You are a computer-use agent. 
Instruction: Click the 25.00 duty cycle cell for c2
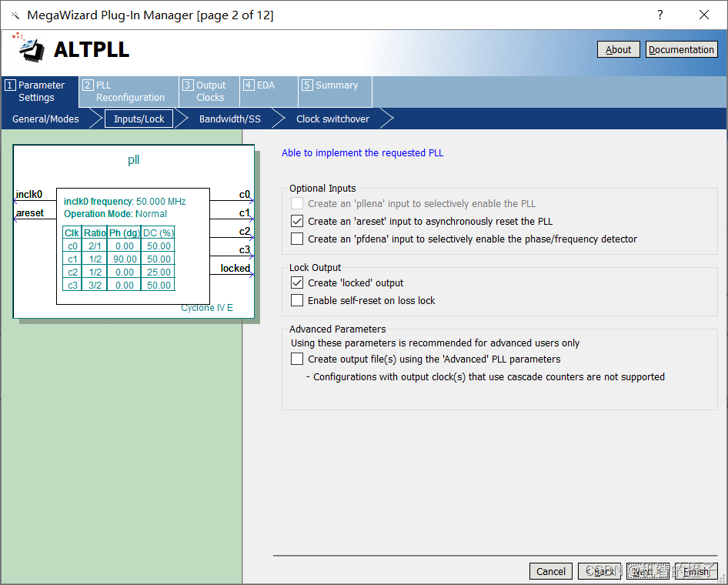coord(159,272)
